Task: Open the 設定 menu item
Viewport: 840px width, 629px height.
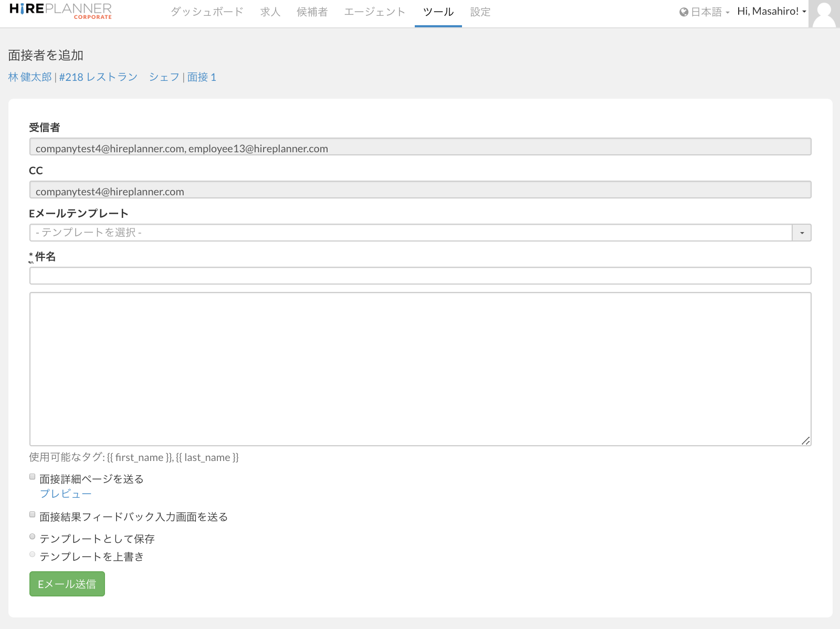Action: click(480, 12)
